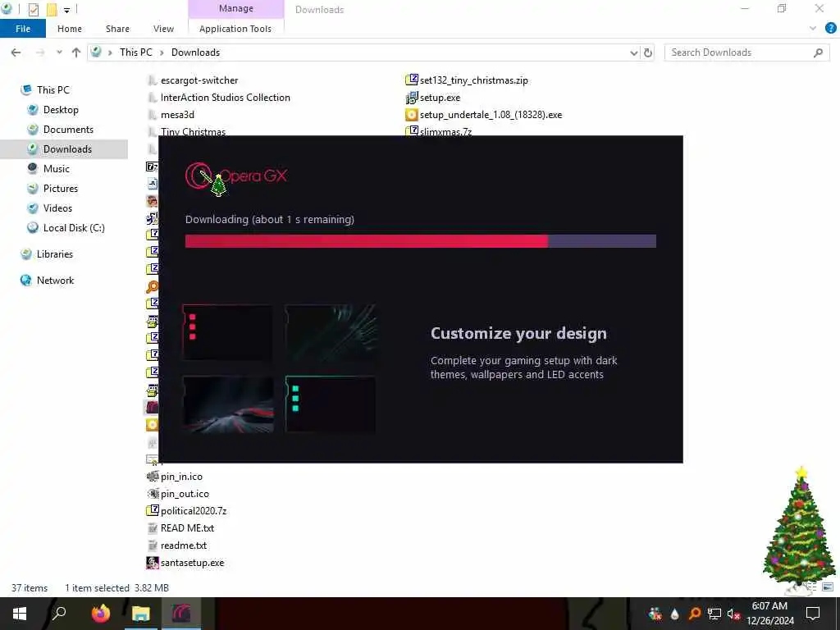Click the Properties quick access toolbar icon
Image resolution: width=840 pixels, height=630 pixels.
33,9
